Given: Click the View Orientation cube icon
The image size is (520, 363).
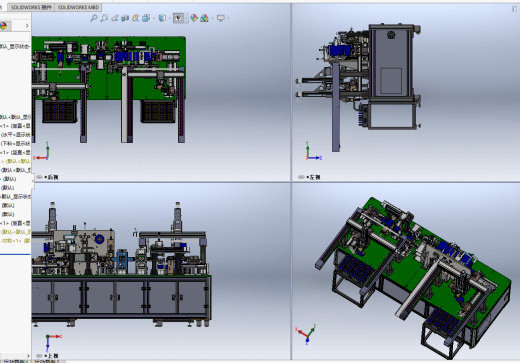Looking at the screenshot, I should click(146, 18).
